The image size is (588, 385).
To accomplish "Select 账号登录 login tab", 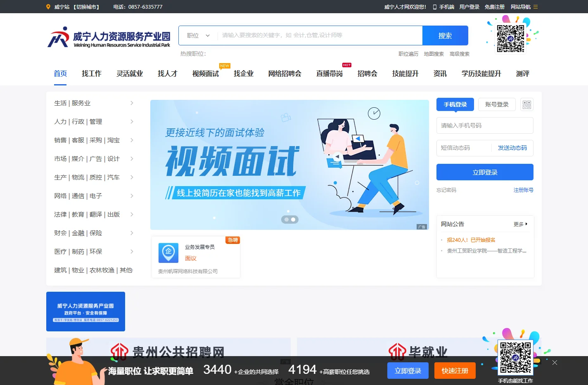I will coord(497,104).
